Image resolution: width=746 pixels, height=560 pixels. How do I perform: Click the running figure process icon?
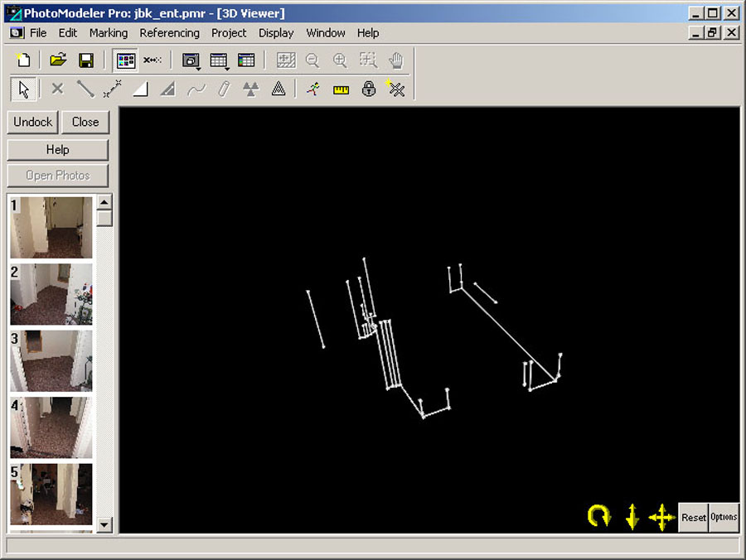(x=313, y=89)
